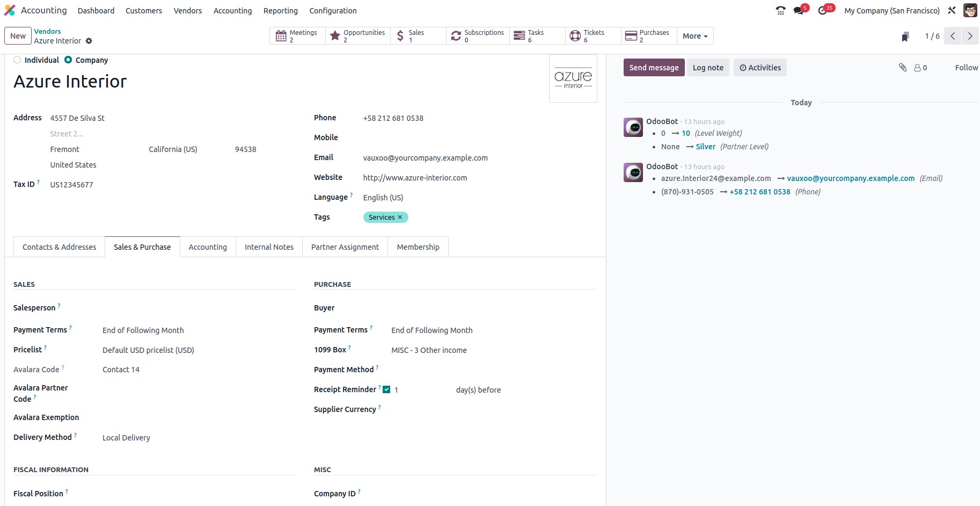Open the Odoo app switcher logo
The image size is (980, 506).
pyautogui.click(x=10, y=10)
